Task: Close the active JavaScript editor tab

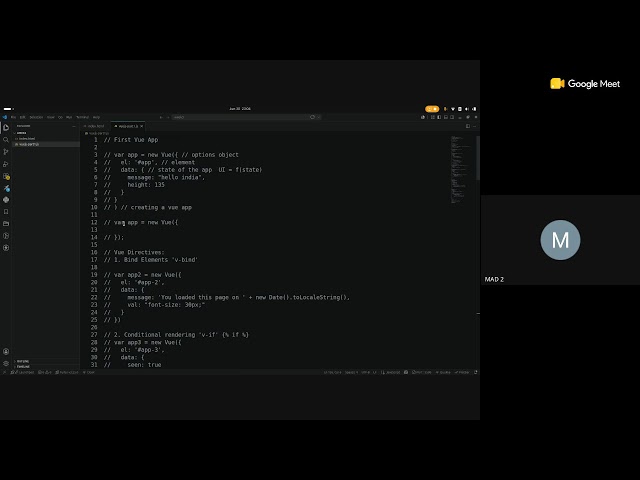Action: click(x=142, y=126)
